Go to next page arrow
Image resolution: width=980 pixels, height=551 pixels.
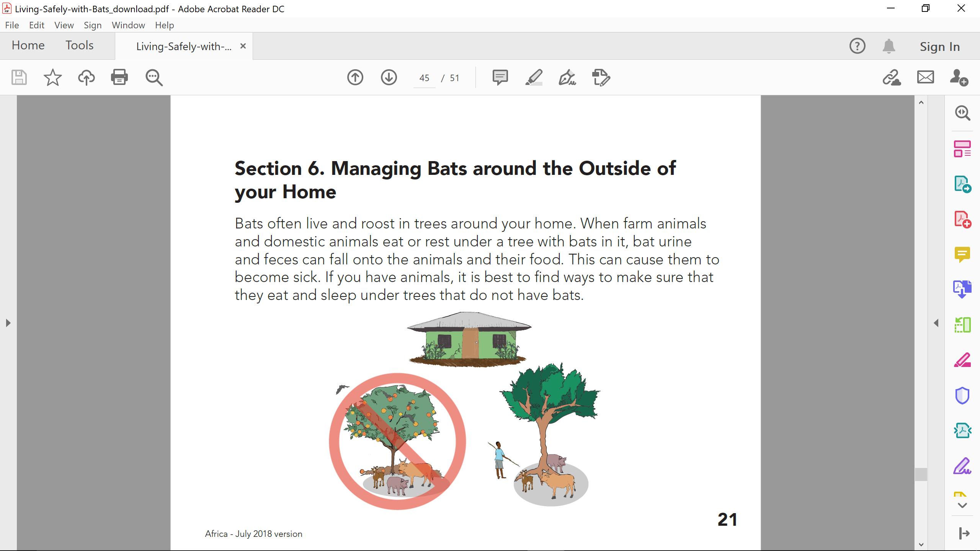coord(389,78)
